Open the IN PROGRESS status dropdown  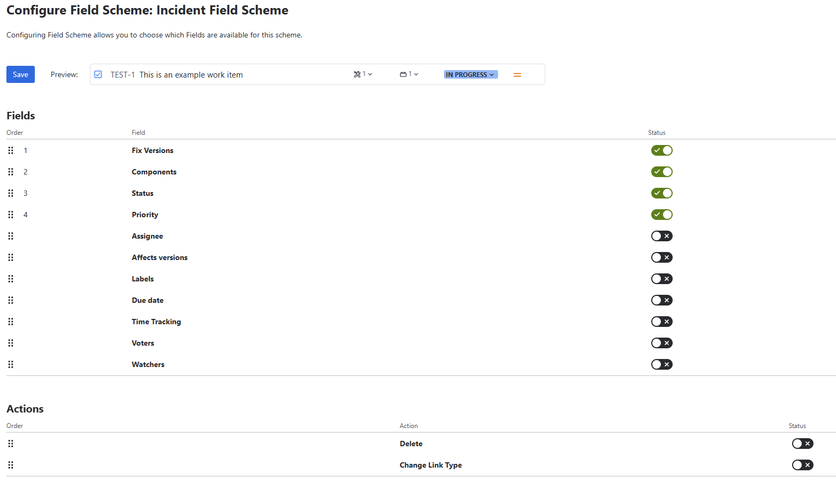[x=471, y=74]
